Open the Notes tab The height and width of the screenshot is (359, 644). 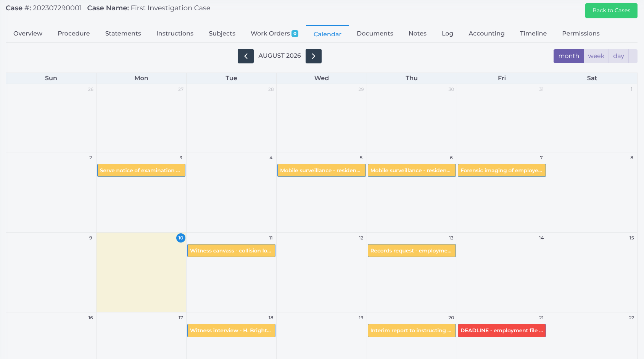coord(417,34)
